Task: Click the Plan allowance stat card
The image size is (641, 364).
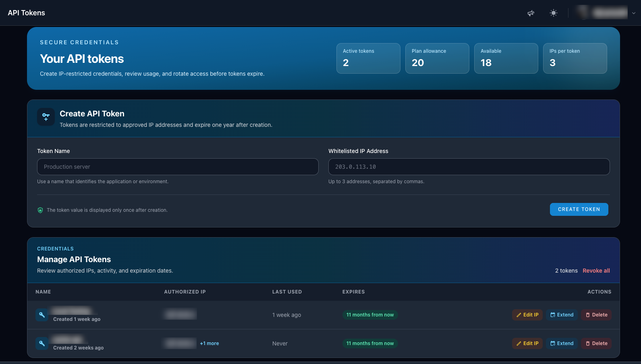Action: pyautogui.click(x=437, y=58)
